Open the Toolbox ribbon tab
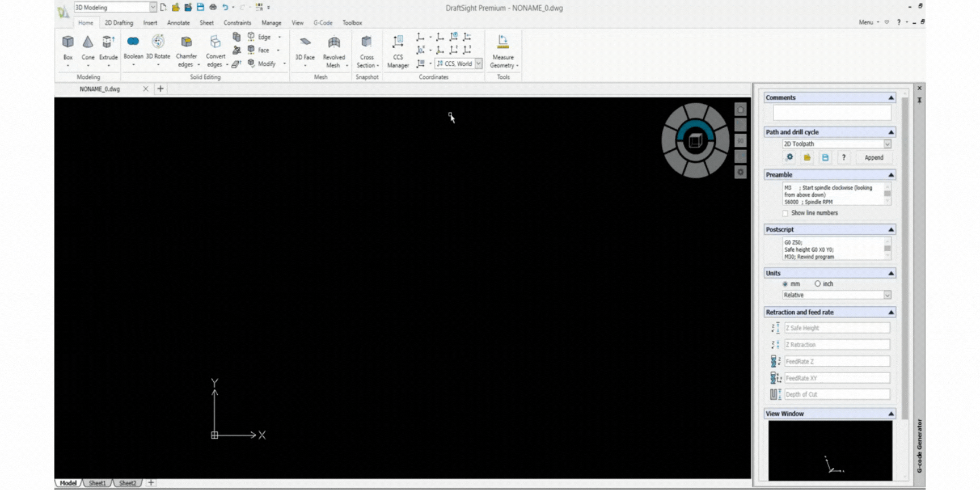Image resolution: width=980 pixels, height=490 pixels. (x=352, y=23)
